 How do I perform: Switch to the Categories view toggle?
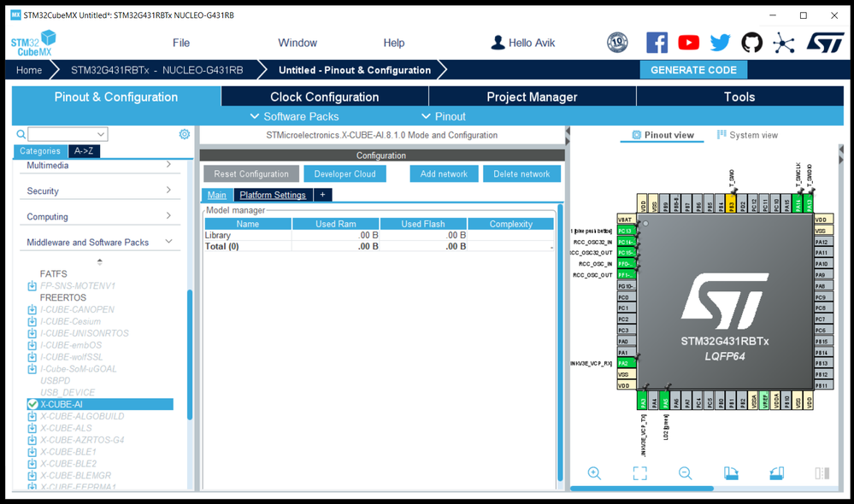pyautogui.click(x=40, y=150)
